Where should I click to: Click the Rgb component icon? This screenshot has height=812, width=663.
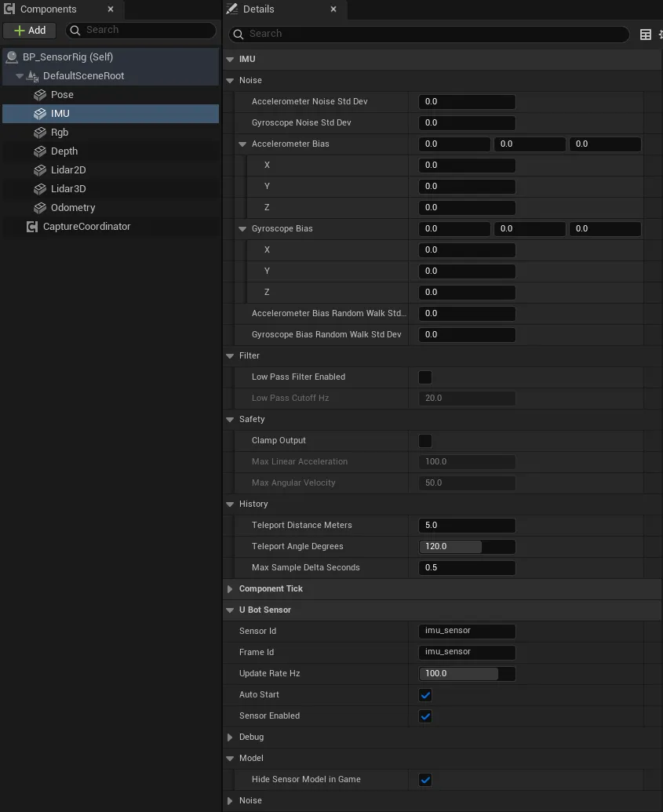(x=40, y=133)
